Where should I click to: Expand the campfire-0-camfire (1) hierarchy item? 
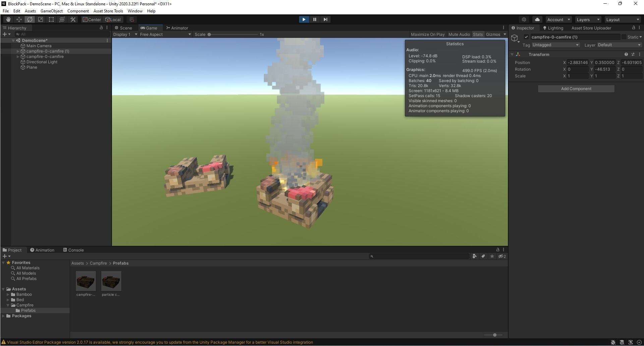[18, 51]
